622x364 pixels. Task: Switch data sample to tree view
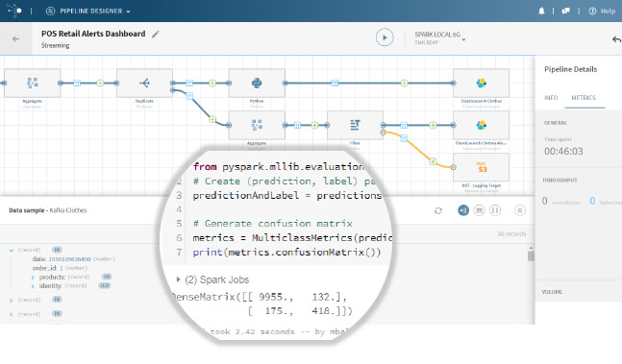pyautogui.click(x=463, y=210)
